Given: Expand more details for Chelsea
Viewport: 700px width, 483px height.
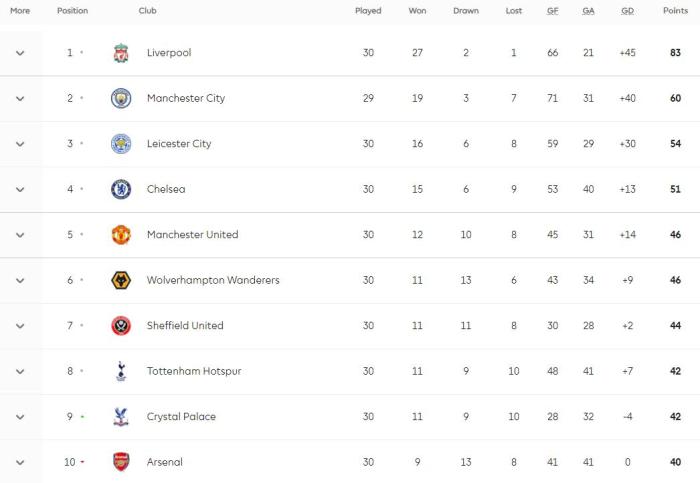Looking at the screenshot, I should click(x=20, y=189).
